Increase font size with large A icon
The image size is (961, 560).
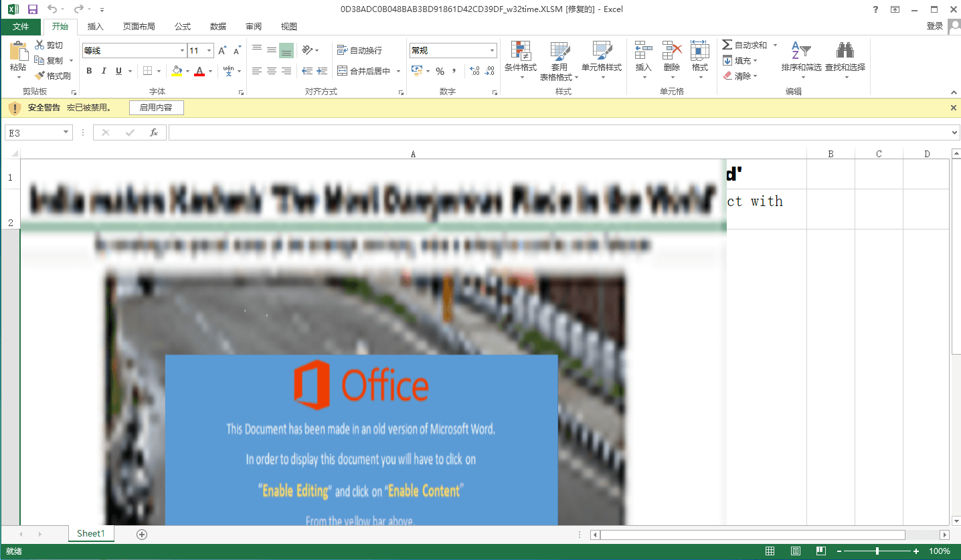point(223,51)
